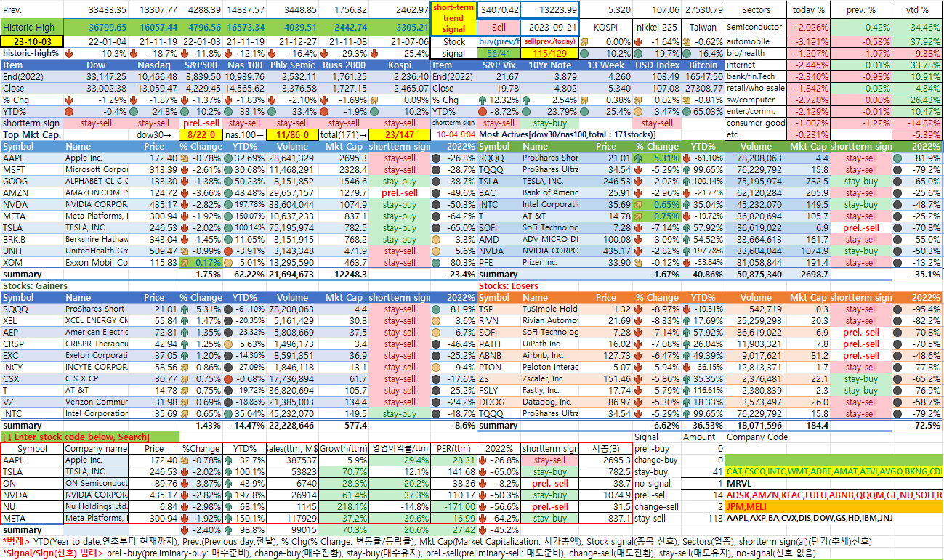Click the red circle icon in Dow YTD% cell
The width and height of the screenshot is (944, 560).
(x=70, y=112)
